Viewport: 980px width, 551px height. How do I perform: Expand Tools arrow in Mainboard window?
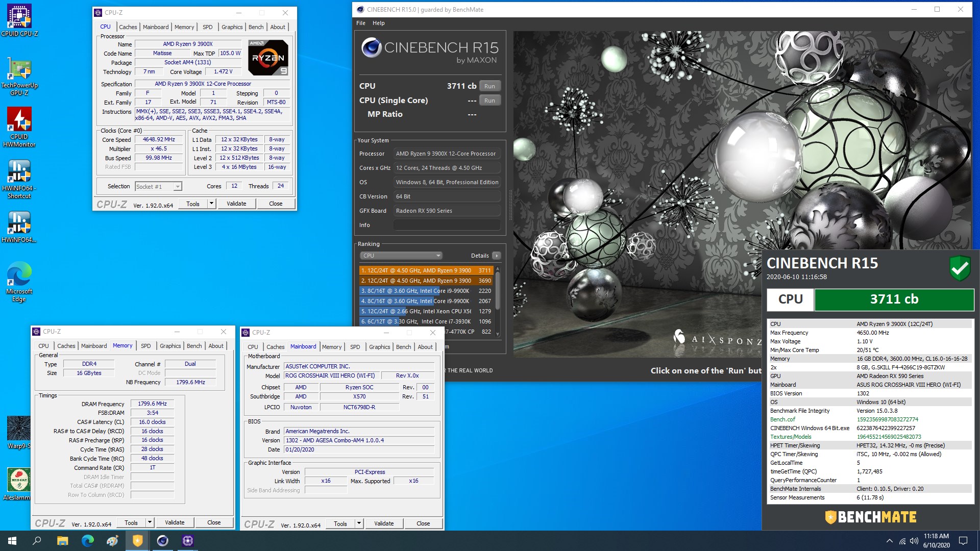359,523
